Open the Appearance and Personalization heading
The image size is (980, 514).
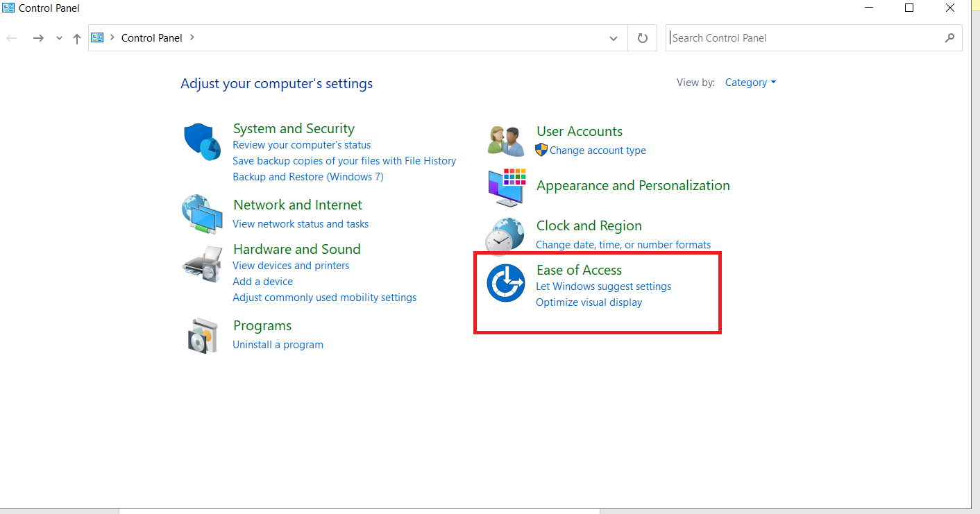click(x=633, y=185)
